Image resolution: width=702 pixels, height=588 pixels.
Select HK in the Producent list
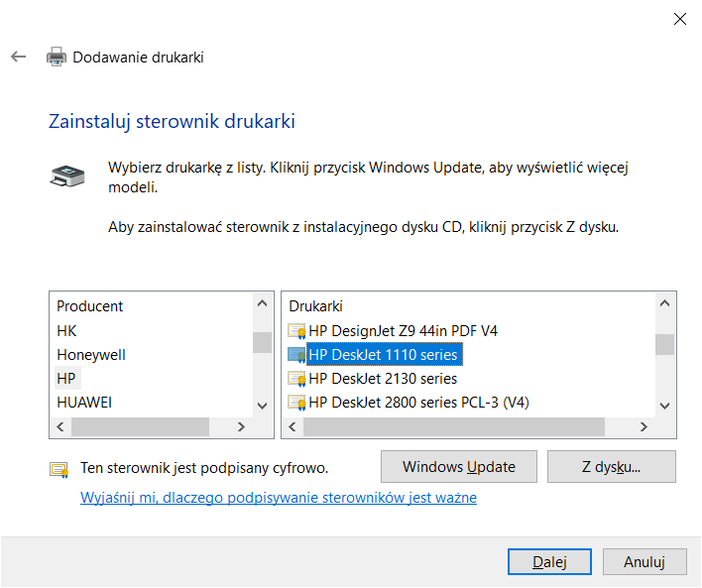(x=66, y=330)
